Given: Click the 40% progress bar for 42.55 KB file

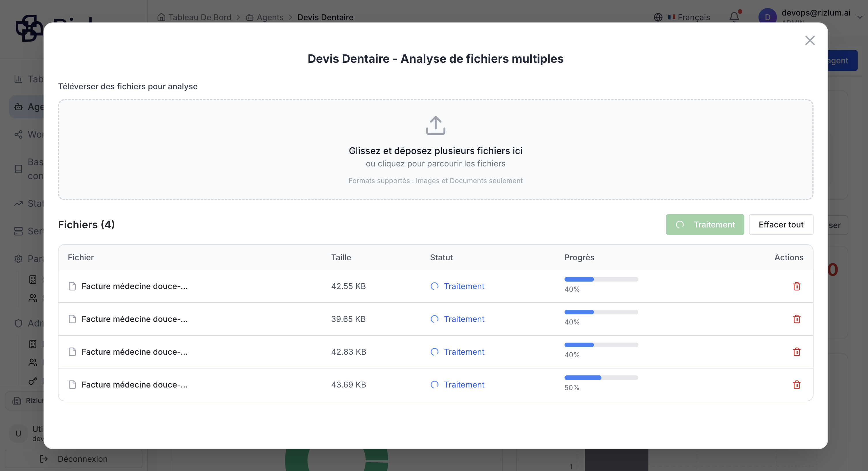Looking at the screenshot, I should tap(601, 279).
